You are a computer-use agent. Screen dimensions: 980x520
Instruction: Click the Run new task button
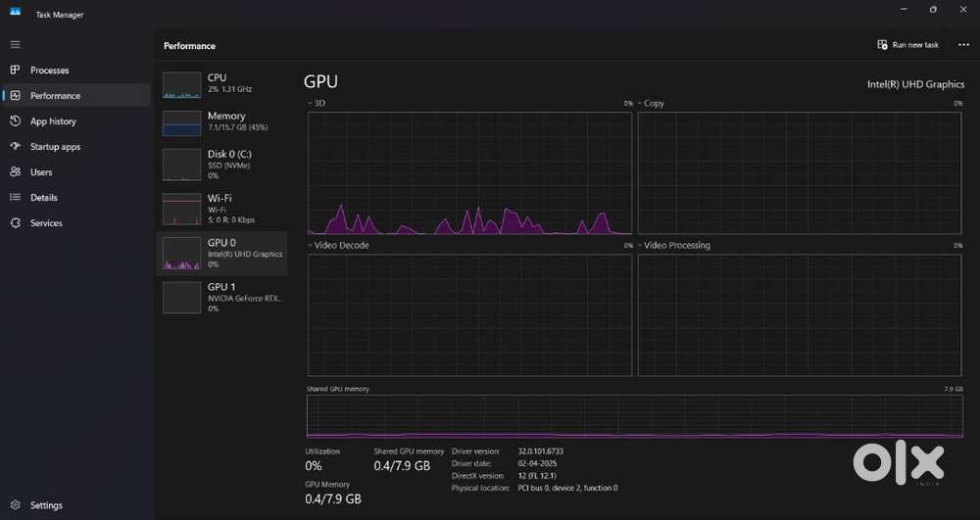pos(908,45)
